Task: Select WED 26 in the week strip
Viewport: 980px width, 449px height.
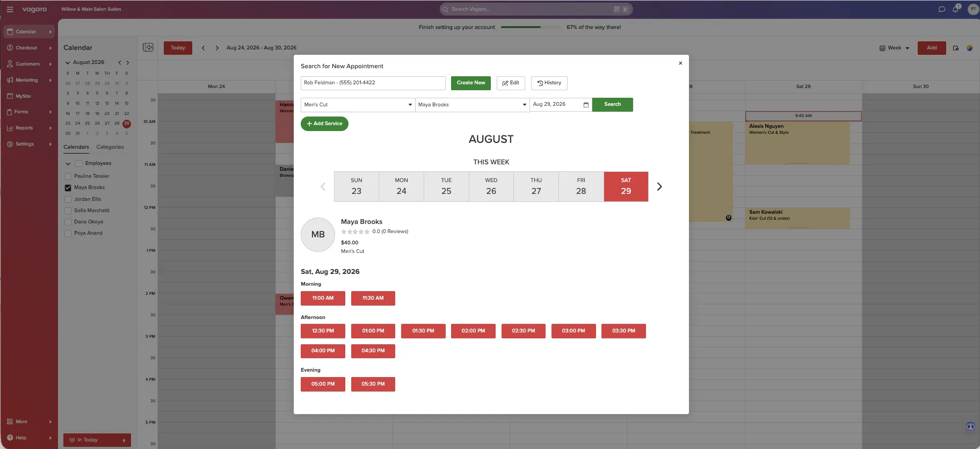Action: coord(491,186)
